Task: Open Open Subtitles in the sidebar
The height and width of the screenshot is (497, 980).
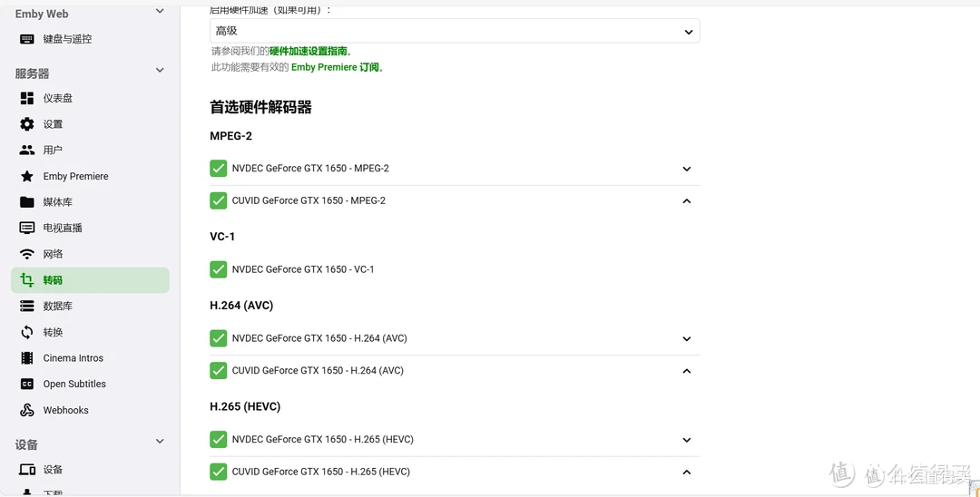Action: [x=90, y=384]
